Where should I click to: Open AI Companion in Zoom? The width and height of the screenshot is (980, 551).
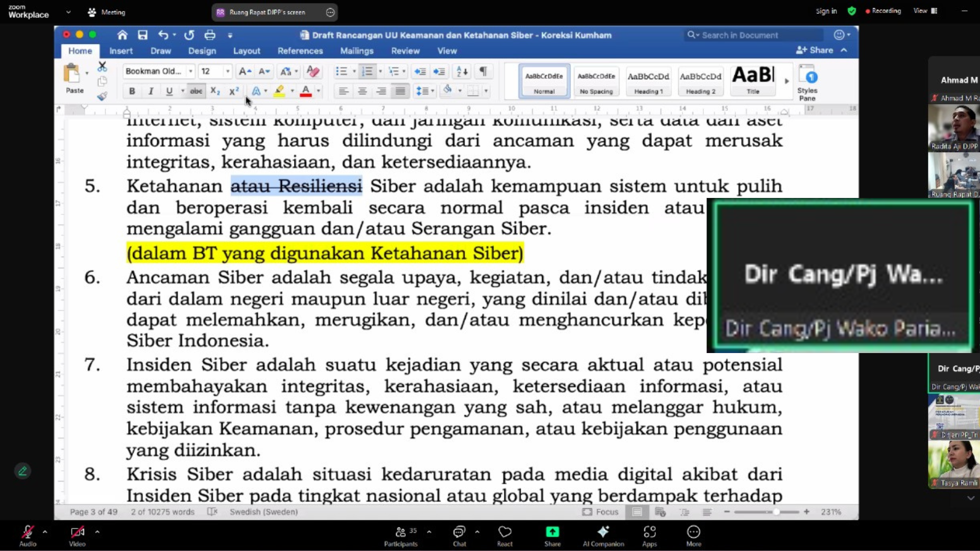click(603, 536)
